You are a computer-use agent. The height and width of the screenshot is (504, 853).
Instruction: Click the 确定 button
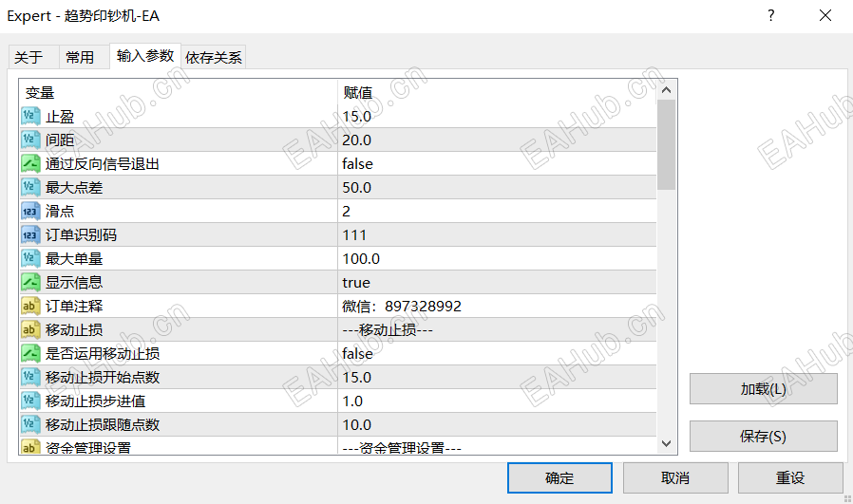pyautogui.click(x=559, y=478)
